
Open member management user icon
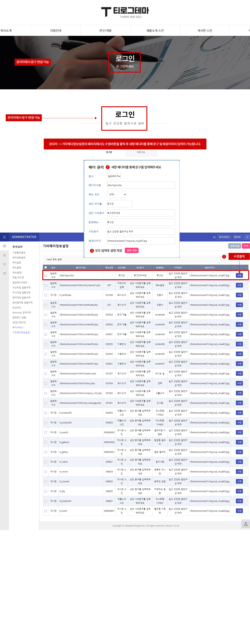[4, 255]
